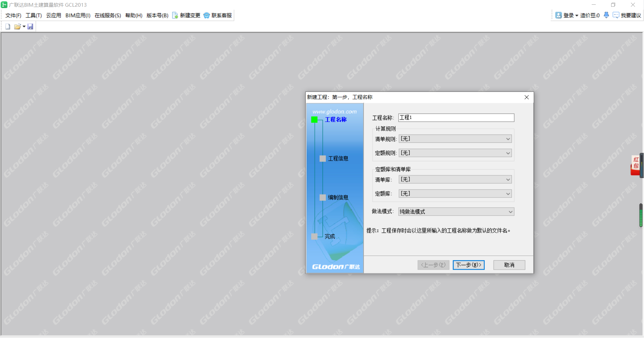Click the 登录 user avatar icon
The height and width of the screenshot is (338, 644).
coord(559,15)
